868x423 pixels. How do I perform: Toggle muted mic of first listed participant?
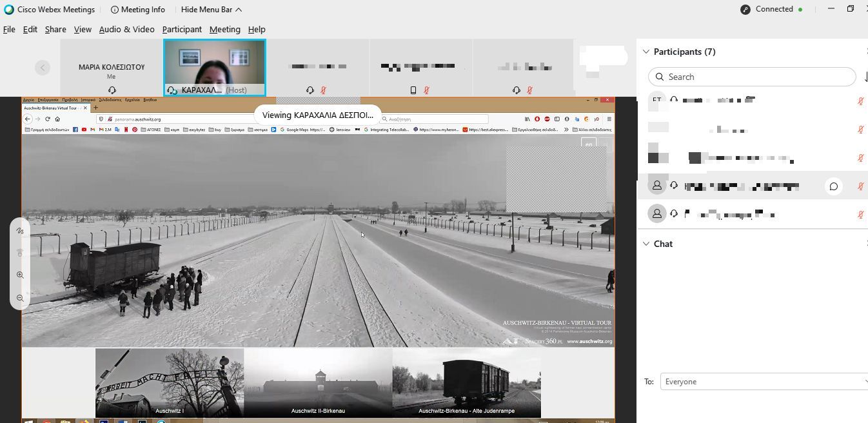860,101
